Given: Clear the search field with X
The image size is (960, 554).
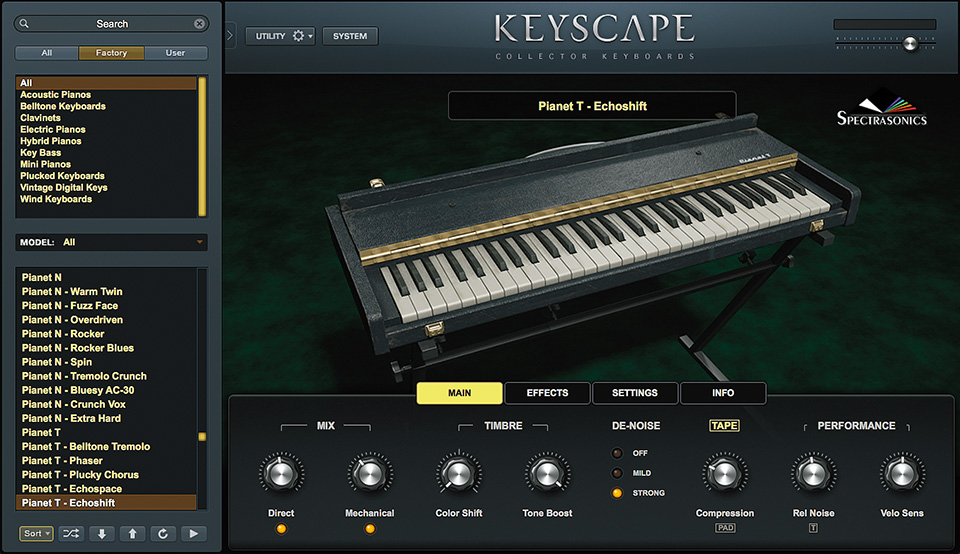Looking at the screenshot, I should click(x=200, y=23).
